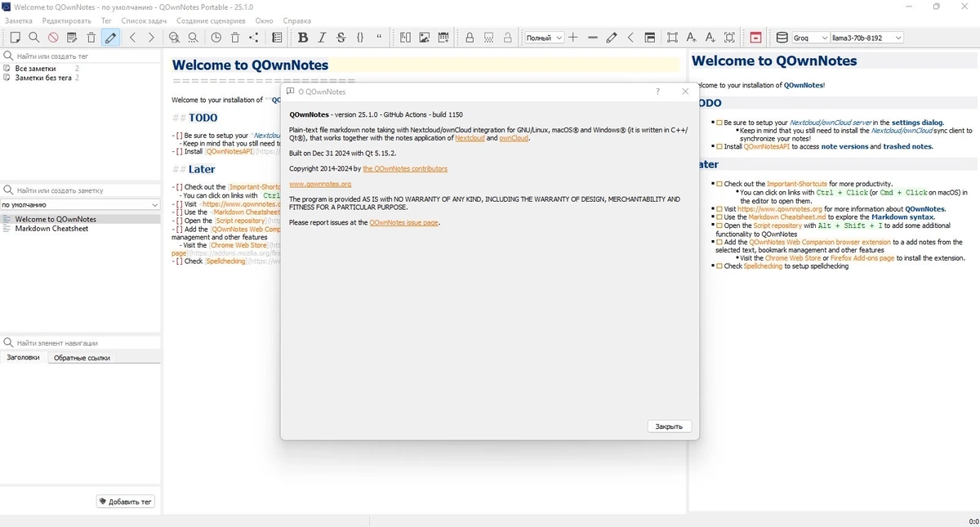This screenshot has height=527, width=980.
Task: Remove workspace with minus icon
Action: click(x=593, y=38)
